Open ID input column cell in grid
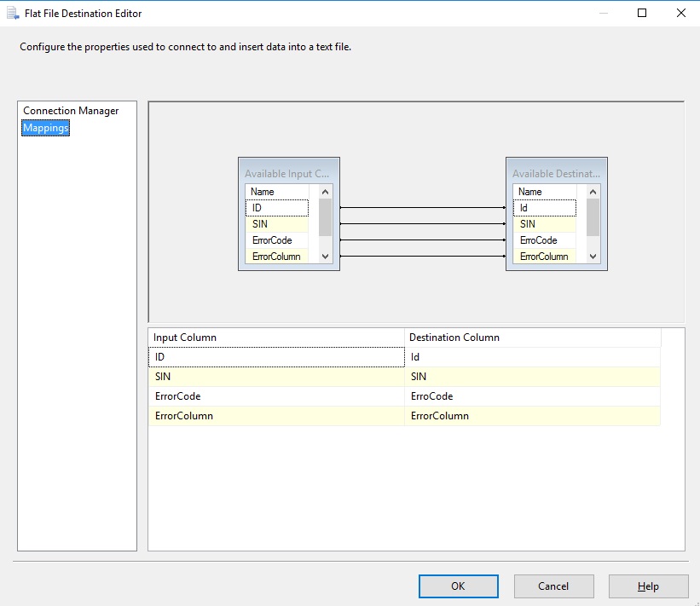700x606 pixels. tap(276, 357)
